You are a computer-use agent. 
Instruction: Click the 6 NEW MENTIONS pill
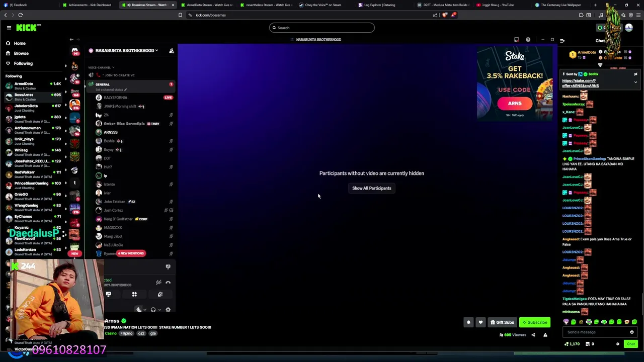(131, 253)
